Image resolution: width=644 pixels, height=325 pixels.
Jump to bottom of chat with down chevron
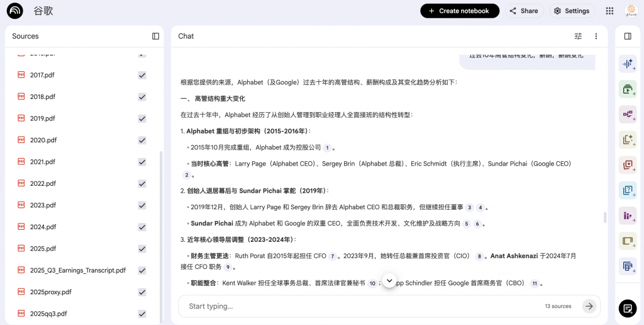(x=389, y=280)
